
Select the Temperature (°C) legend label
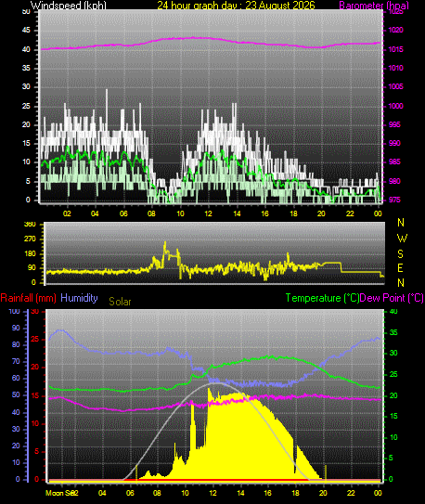tap(322, 298)
